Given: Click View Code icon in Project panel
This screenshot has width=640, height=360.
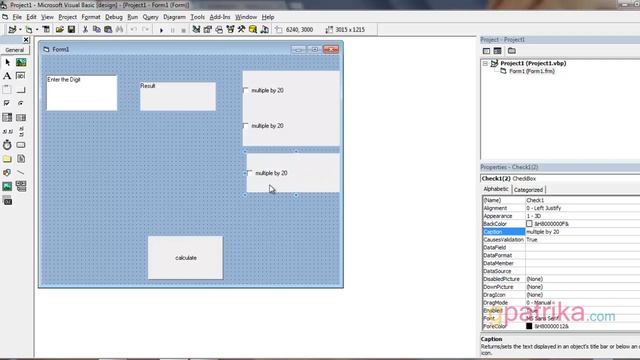Looking at the screenshot, I should pyautogui.click(x=486, y=51).
